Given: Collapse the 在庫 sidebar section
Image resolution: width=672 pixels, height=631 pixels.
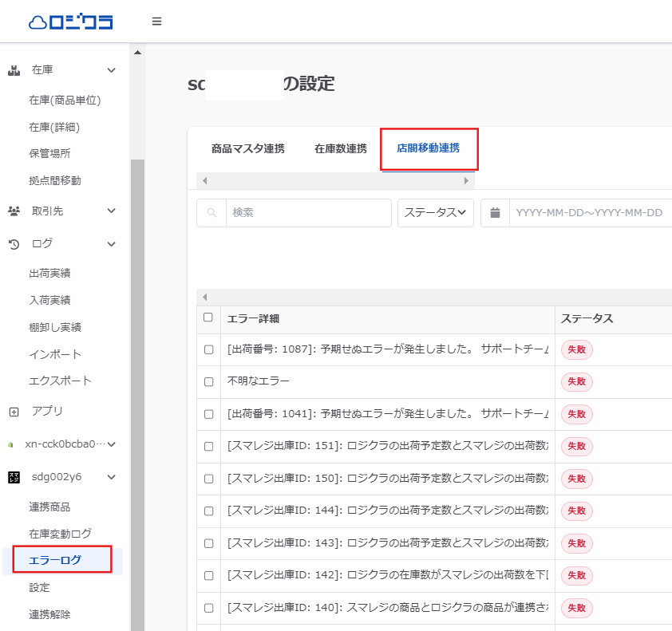Looking at the screenshot, I should click(112, 70).
